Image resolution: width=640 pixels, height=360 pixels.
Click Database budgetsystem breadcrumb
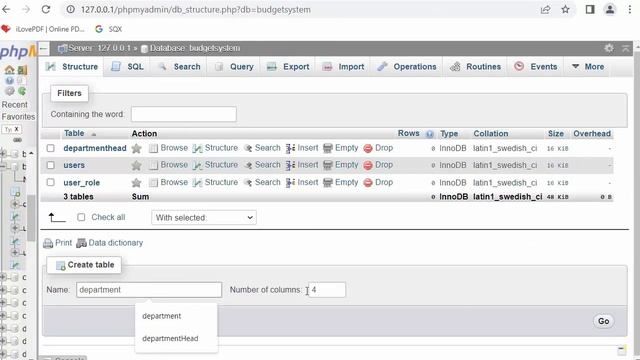coord(190,48)
